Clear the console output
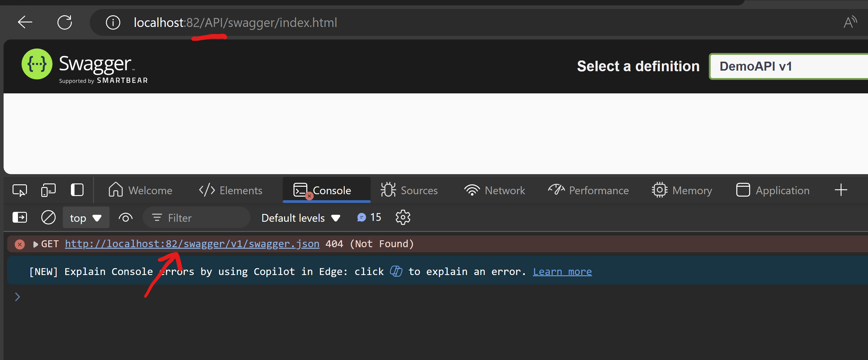868x360 pixels. (x=48, y=218)
